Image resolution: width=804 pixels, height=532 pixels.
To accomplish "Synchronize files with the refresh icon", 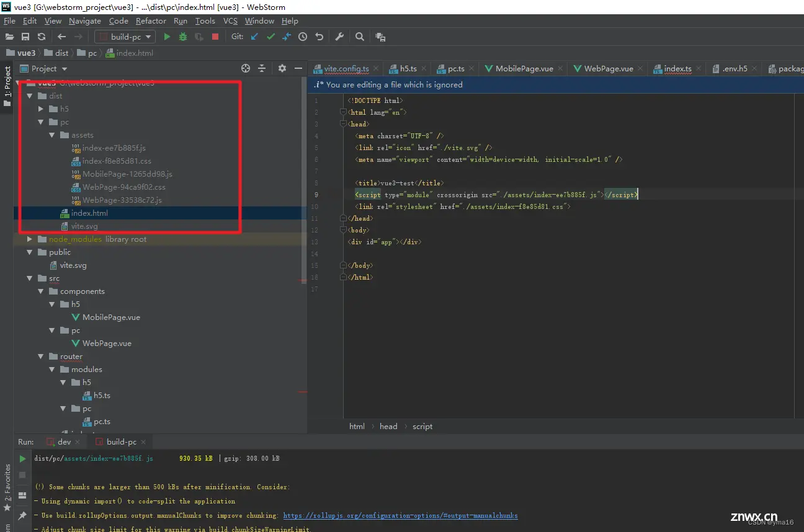I will (42, 37).
